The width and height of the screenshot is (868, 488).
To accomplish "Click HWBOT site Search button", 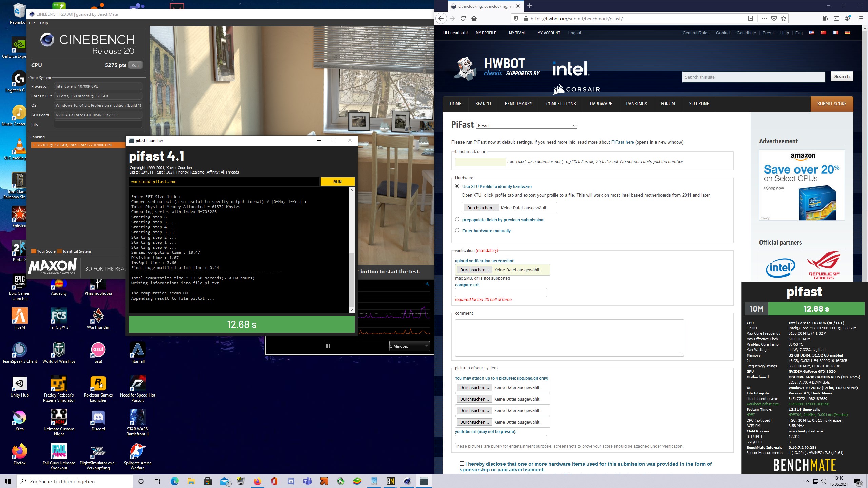I will click(x=842, y=76).
